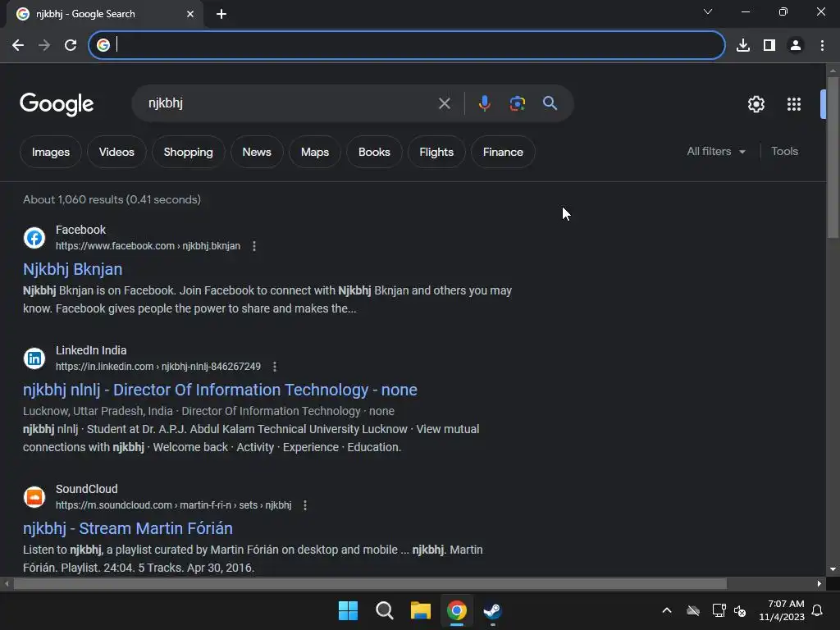Viewport: 840px width, 630px height.
Task: Open the Google apps grid
Action: click(x=794, y=104)
